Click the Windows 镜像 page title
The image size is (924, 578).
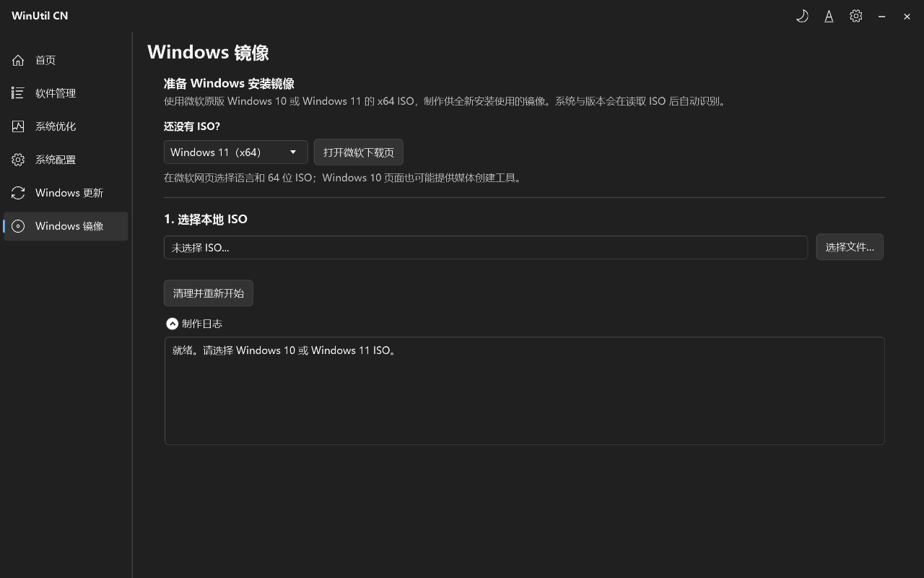click(208, 52)
